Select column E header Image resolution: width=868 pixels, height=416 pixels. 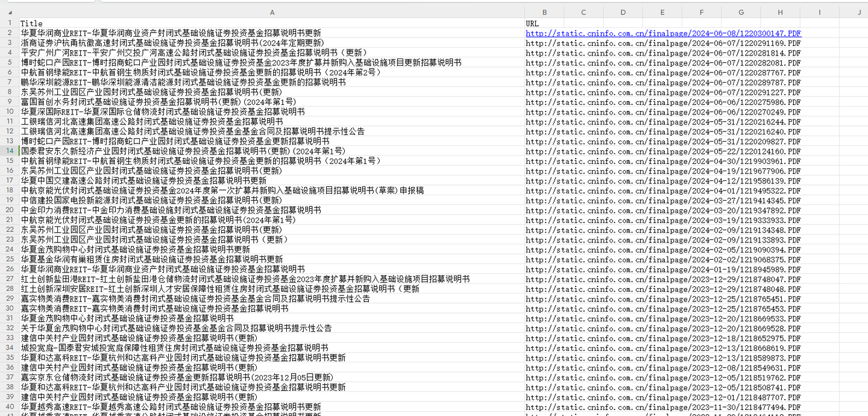click(662, 12)
